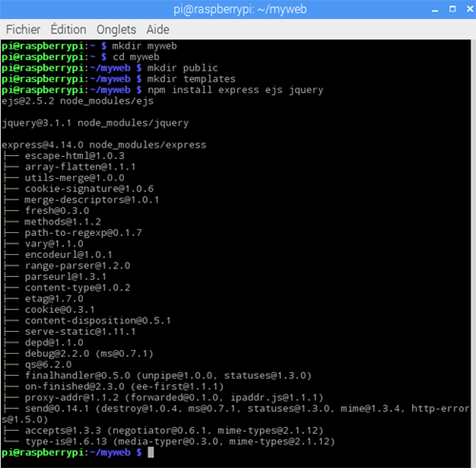476x468 pixels.
Task: Click the 'express@4.14.0 node_modules/express' line
Action: point(104,145)
